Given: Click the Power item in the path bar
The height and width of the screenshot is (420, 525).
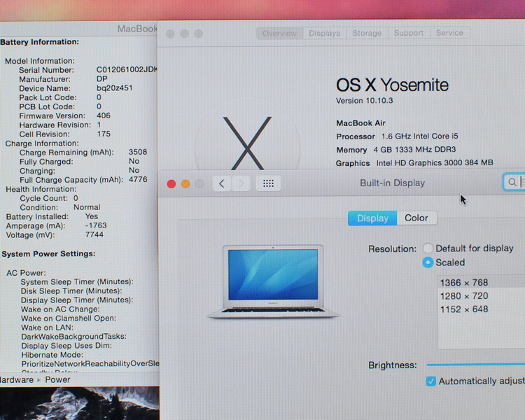Looking at the screenshot, I should click(57, 379).
